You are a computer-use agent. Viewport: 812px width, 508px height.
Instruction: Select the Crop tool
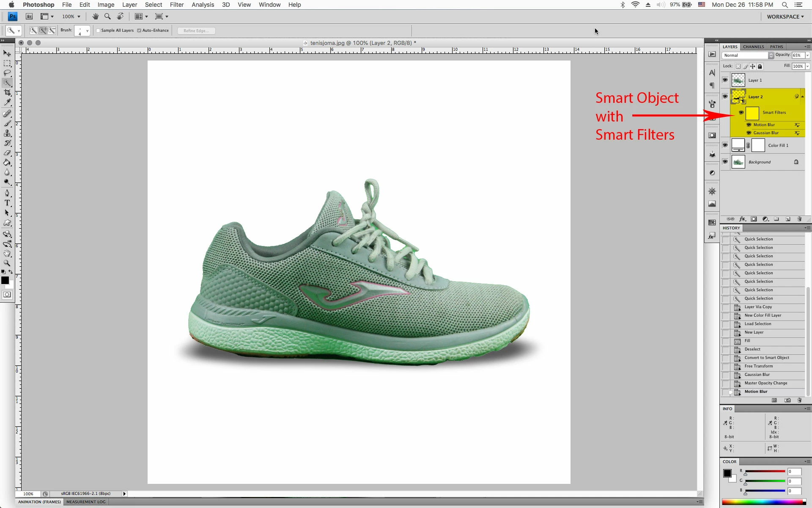click(x=7, y=93)
